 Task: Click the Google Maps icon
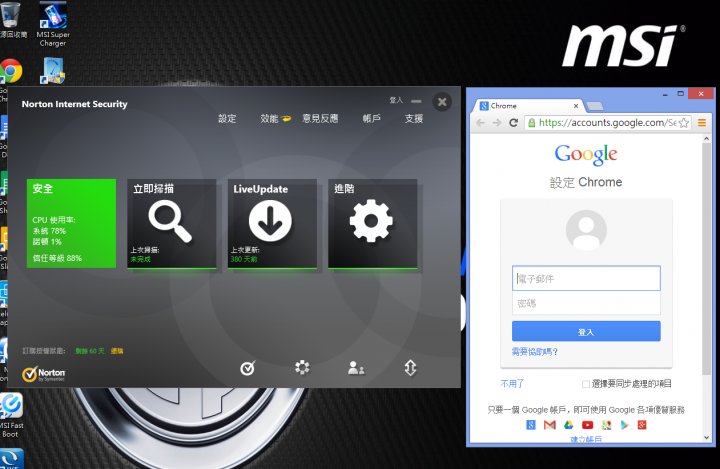coord(606,425)
